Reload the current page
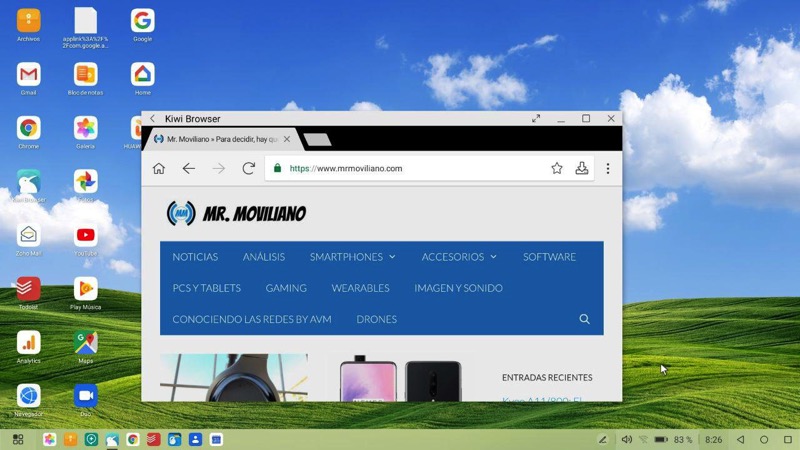This screenshot has width=800, height=450. (248, 168)
